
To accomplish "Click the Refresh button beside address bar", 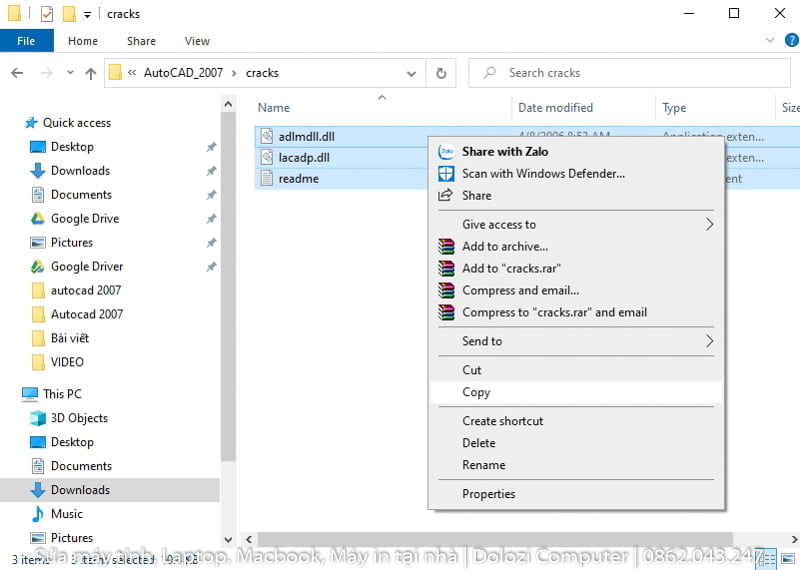I will coord(441,73).
